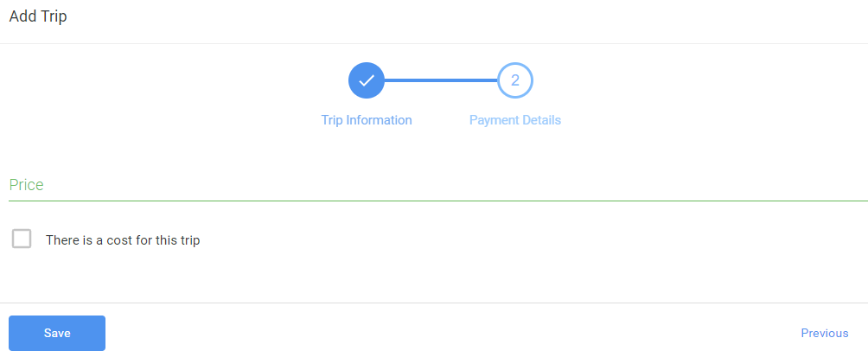868x357 pixels.
Task: Focus the Price input field
Action: pyautogui.click(x=438, y=186)
